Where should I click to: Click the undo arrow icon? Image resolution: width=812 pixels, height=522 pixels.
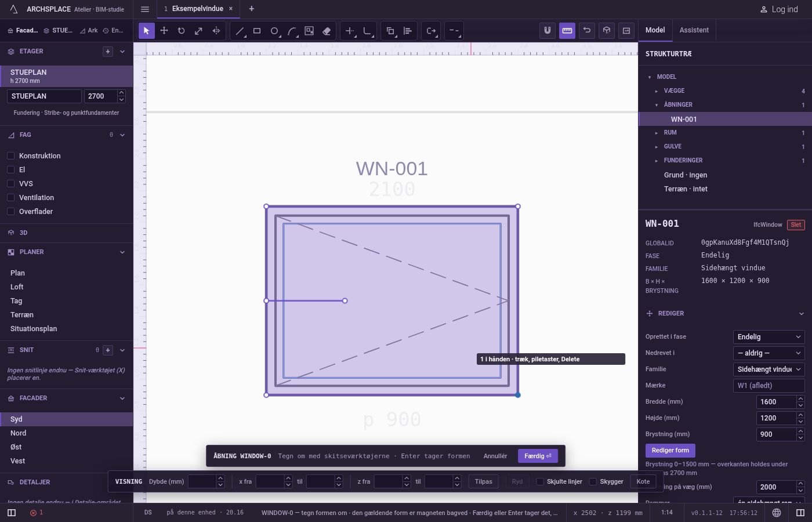click(587, 31)
